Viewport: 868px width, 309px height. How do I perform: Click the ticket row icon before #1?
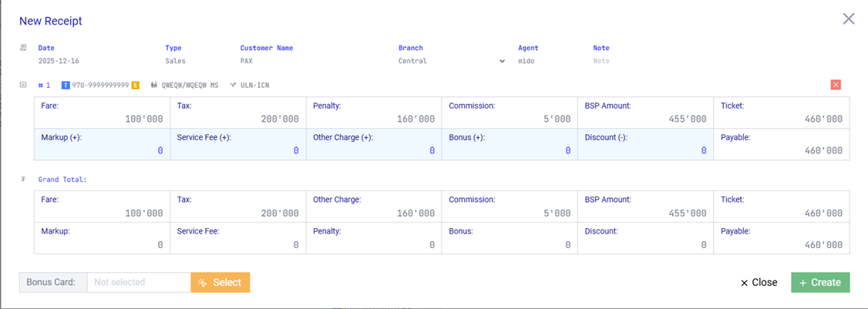[x=23, y=85]
